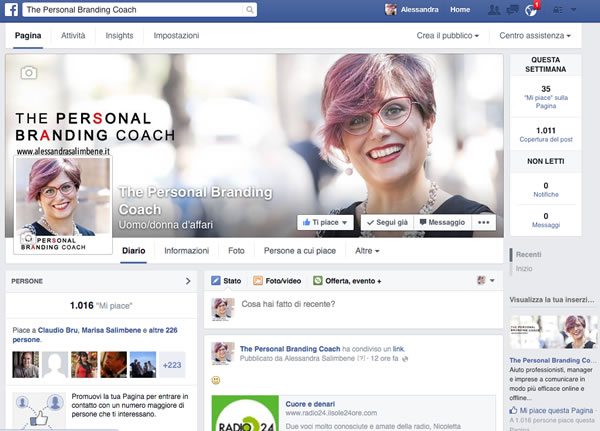Open the account menu arrow in top bar
The width and height of the screenshot is (600, 431).
tap(573, 10)
